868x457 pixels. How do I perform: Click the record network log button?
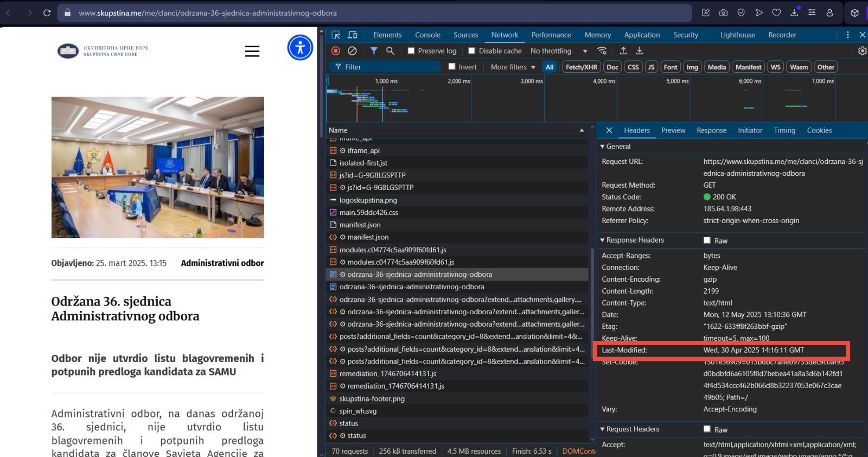[x=336, y=50]
